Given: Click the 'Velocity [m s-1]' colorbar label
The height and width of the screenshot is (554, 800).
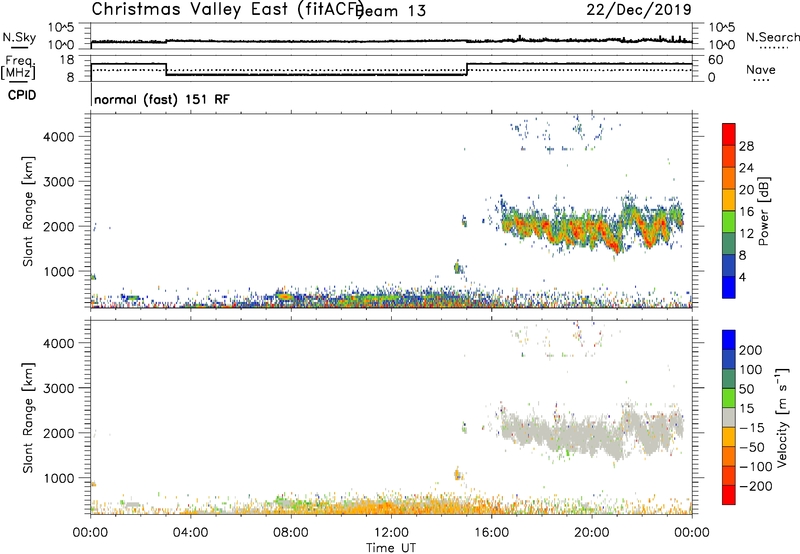Looking at the screenshot, I should [x=781, y=417].
